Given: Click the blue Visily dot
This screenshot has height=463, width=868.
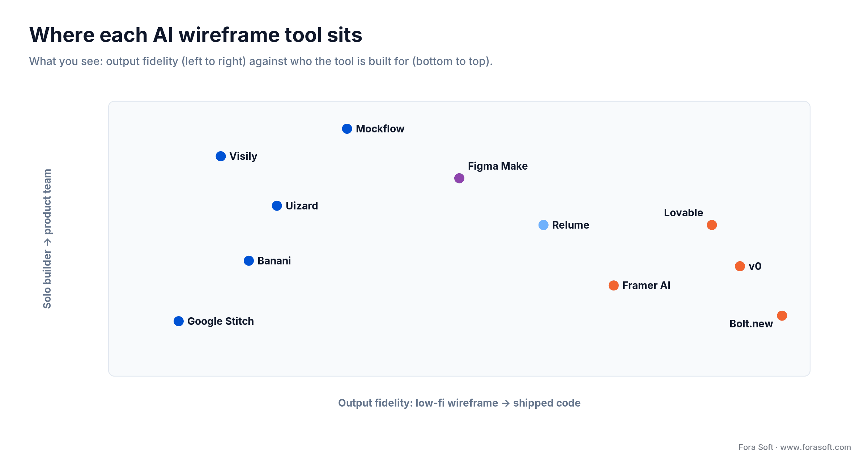Looking at the screenshot, I should 221,156.
